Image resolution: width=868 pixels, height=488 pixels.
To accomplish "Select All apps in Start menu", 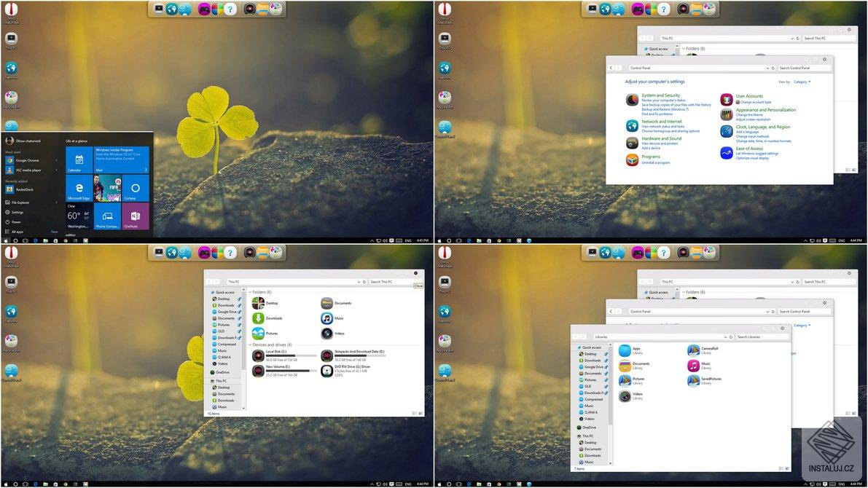I will pos(15,232).
